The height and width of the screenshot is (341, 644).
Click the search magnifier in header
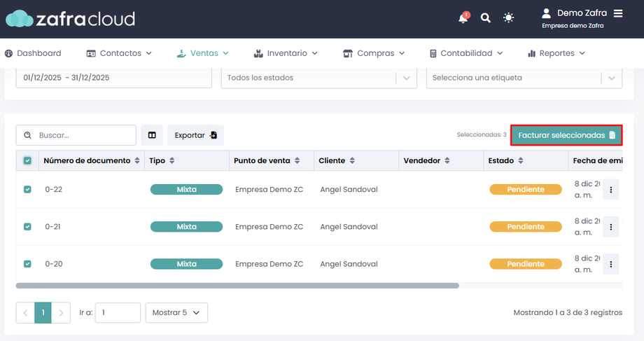(x=486, y=18)
